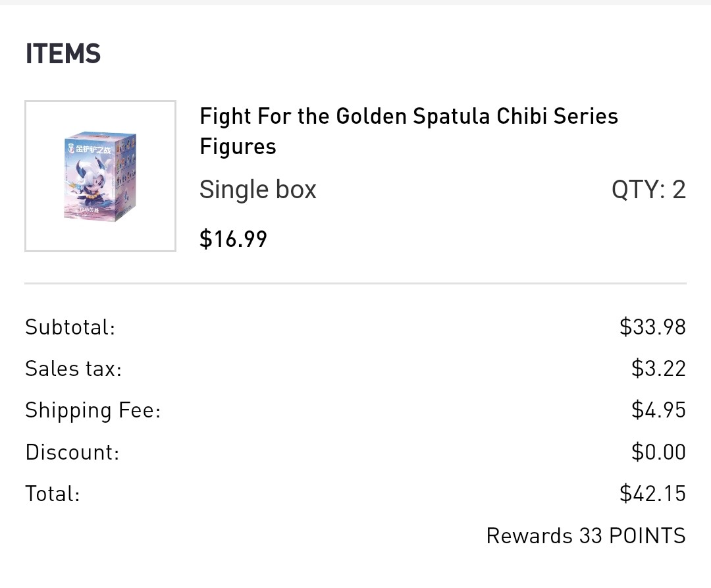Screen dimensions: 711x588
Task: Open the Rewards 33 POINTS text
Action: click(586, 536)
